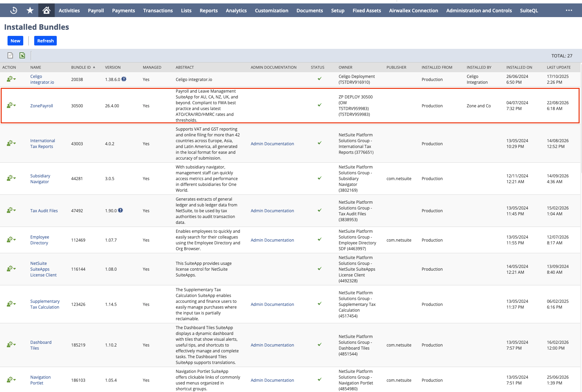
Task: Click update badge next to version 1.38.6.0
Action: tap(124, 79)
